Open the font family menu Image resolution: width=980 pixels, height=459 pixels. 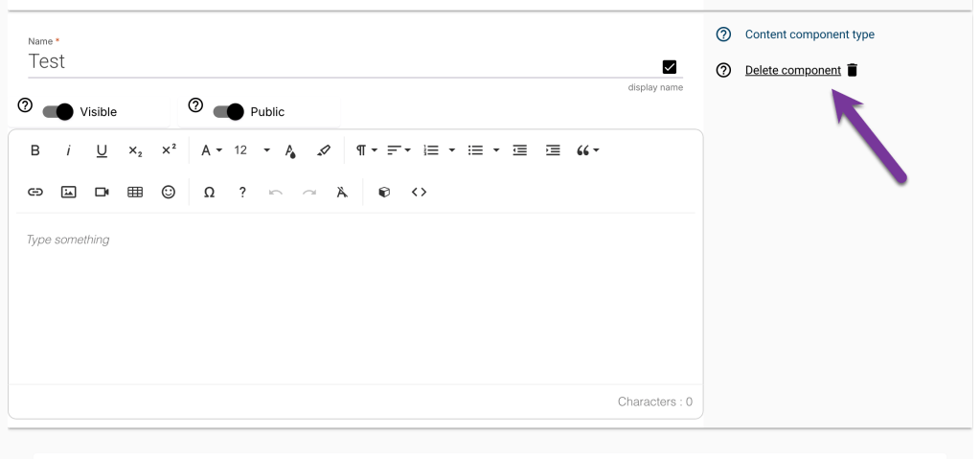(x=212, y=150)
